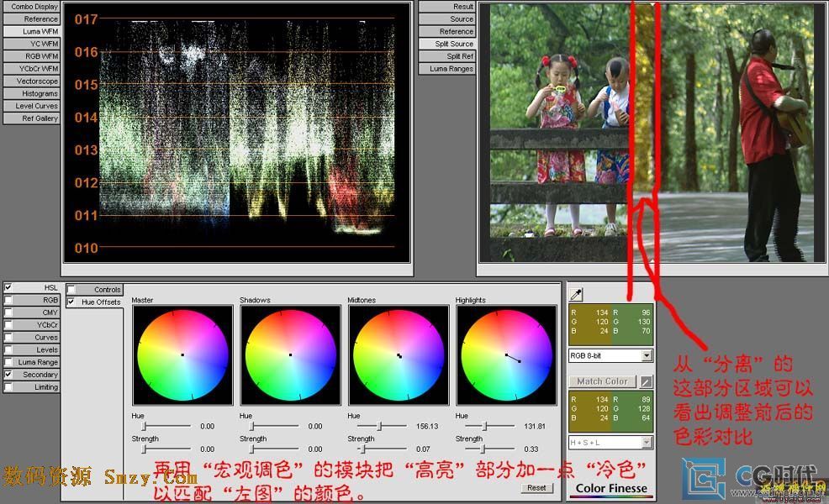
Task: Check the Levels checkbox
Action: (8, 349)
